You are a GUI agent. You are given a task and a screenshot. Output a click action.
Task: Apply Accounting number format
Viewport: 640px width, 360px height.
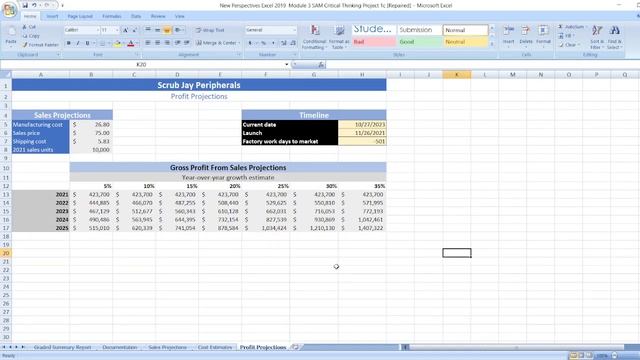click(250, 43)
